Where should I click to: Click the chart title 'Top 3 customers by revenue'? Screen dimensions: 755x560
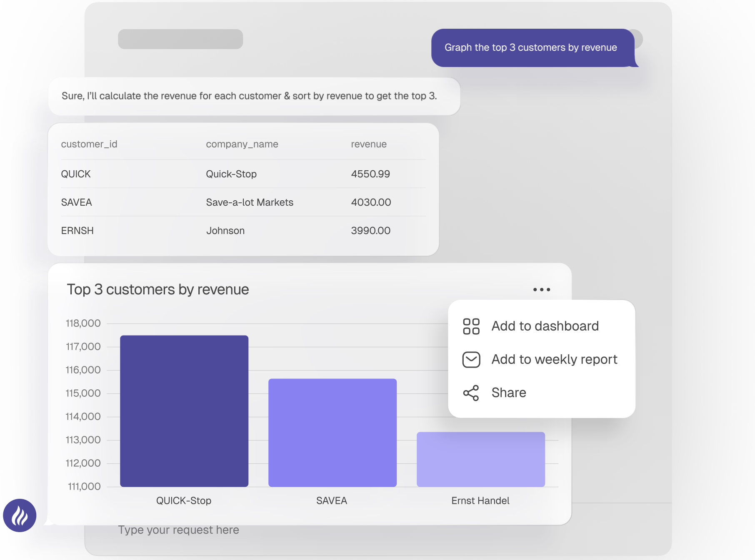click(158, 289)
